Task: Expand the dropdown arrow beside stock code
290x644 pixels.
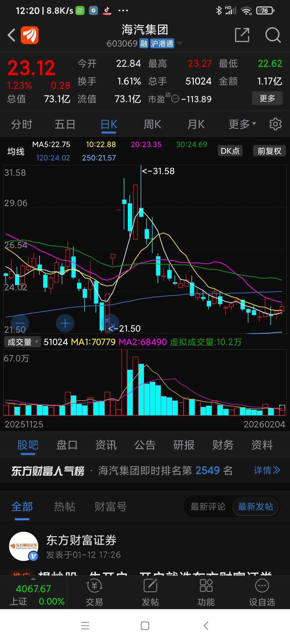Action: click(179, 43)
